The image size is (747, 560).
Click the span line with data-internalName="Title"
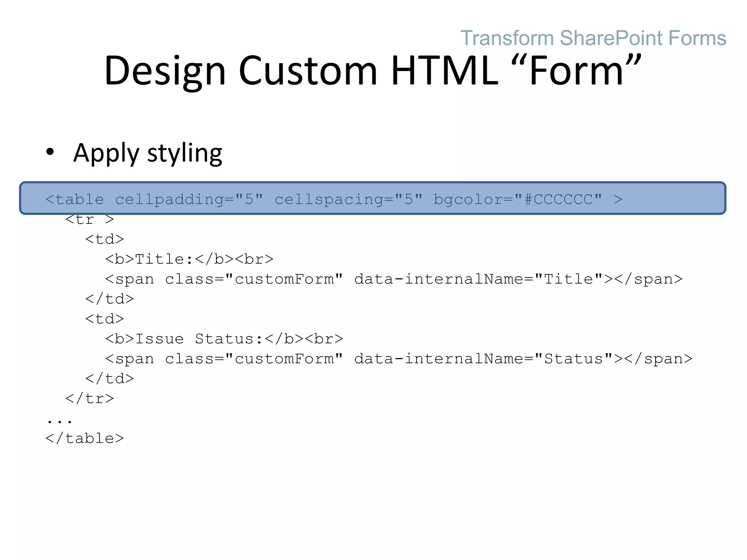(x=394, y=279)
